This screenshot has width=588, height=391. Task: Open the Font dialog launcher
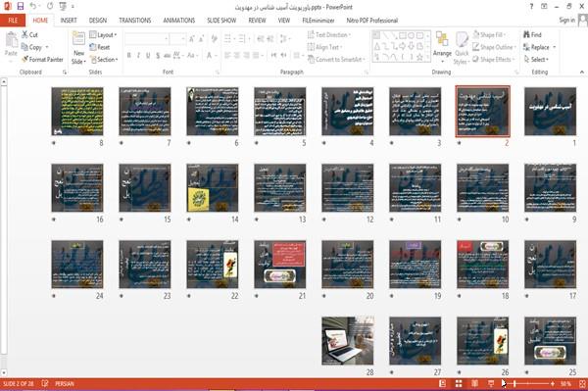pyautogui.click(x=218, y=72)
